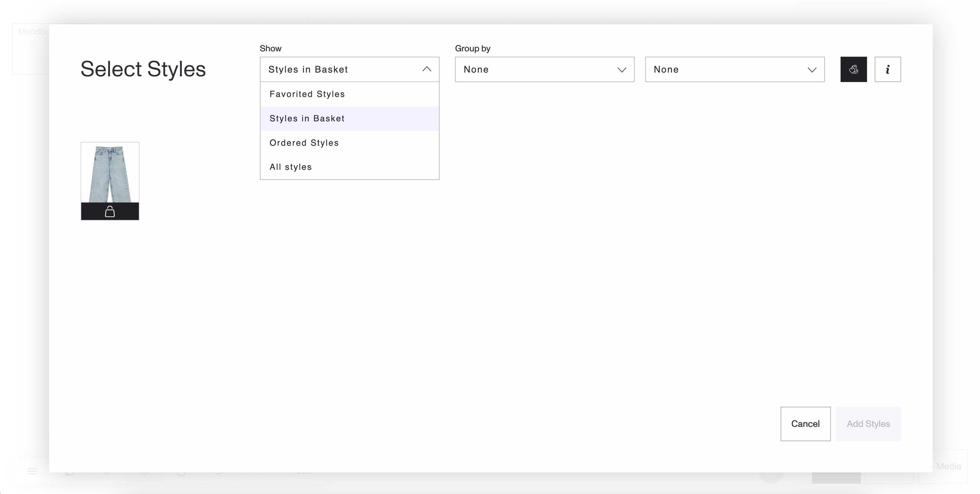The height and width of the screenshot is (494, 980).
Task: Expand the first Group by dropdown arrow
Action: click(622, 70)
